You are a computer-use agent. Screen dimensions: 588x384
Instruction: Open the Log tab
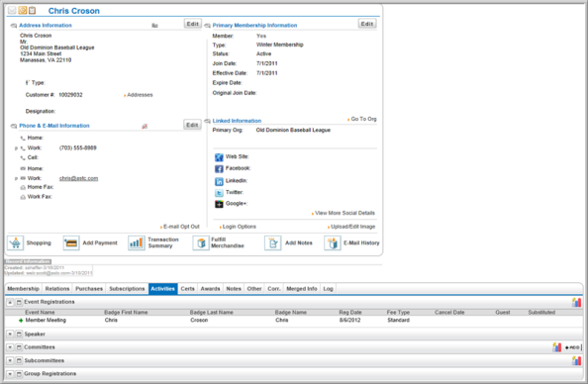tap(328, 289)
